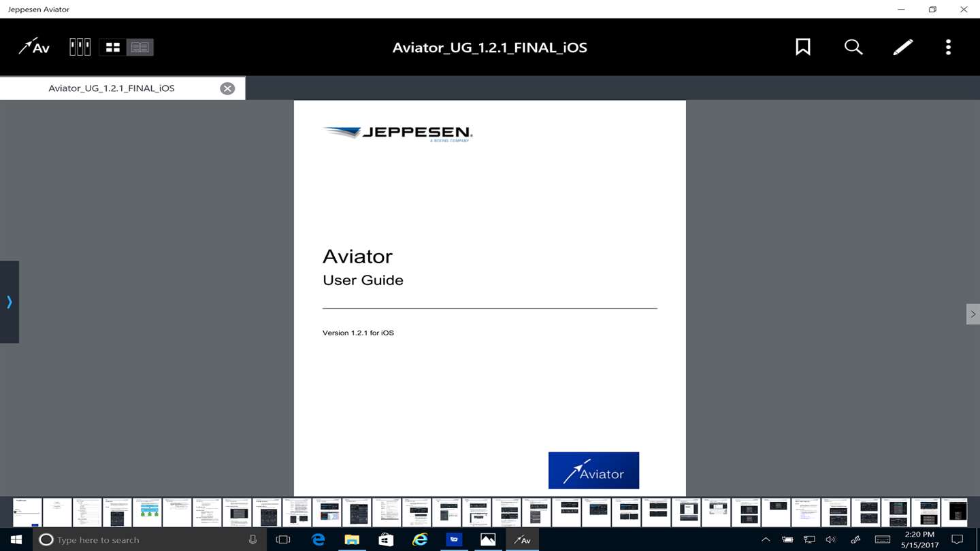Viewport: 980px width, 551px height.
Task: Check battery status in the system tray
Action: pyautogui.click(x=787, y=539)
